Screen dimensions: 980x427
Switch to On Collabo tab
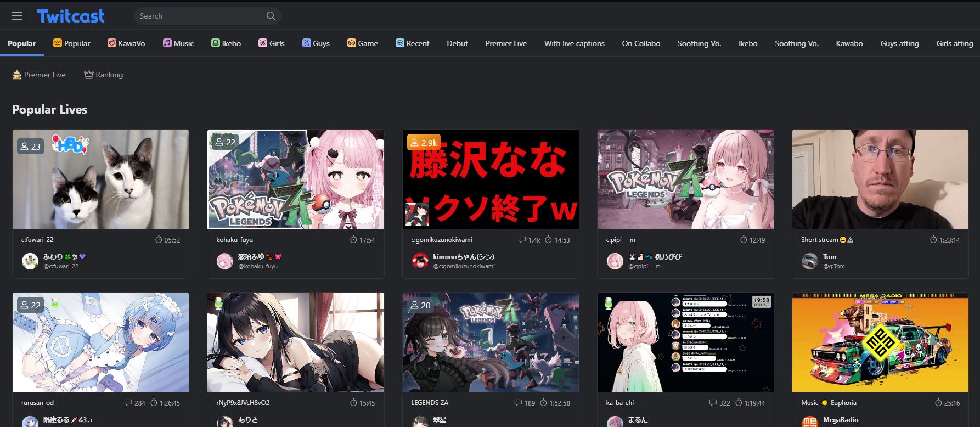[x=641, y=43]
